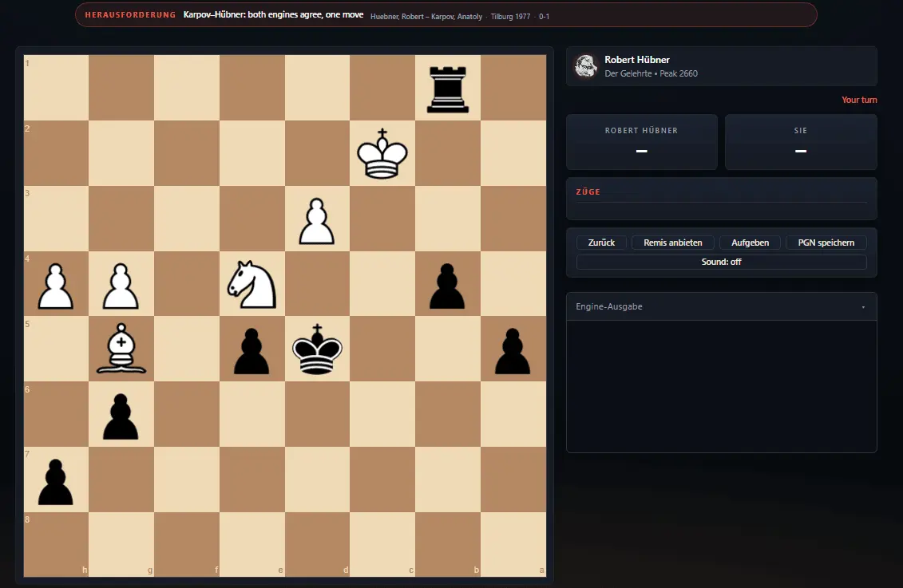Screen dimensions: 903x588
Task: Click the empty square c5 next to black king
Action: pyautogui.click(x=382, y=349)
